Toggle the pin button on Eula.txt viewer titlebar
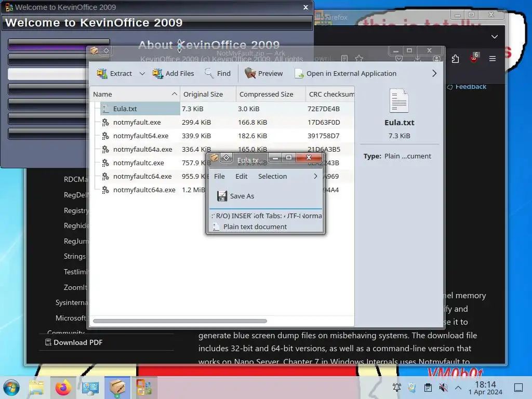 coord(227,158)
